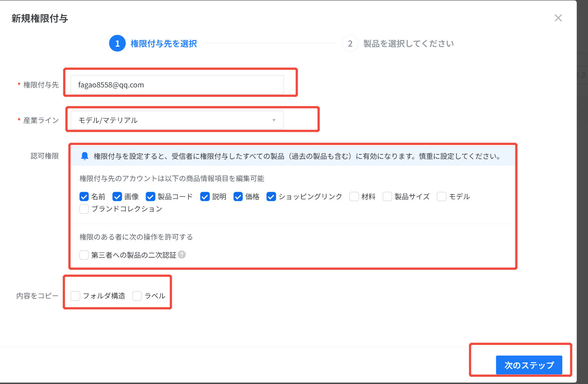Click the 産業ライン dropdown arrow
The image size is (588, 384).
(274, 120)
